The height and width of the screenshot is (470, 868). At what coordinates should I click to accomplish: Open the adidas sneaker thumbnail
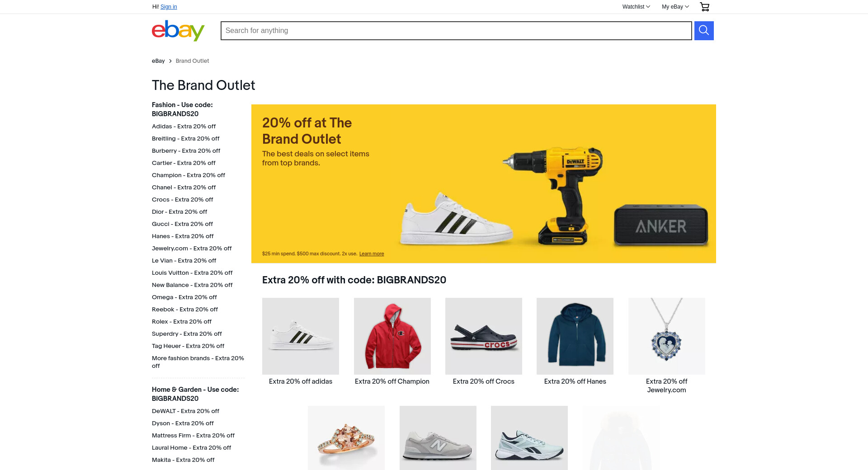[x=301, y=336]
